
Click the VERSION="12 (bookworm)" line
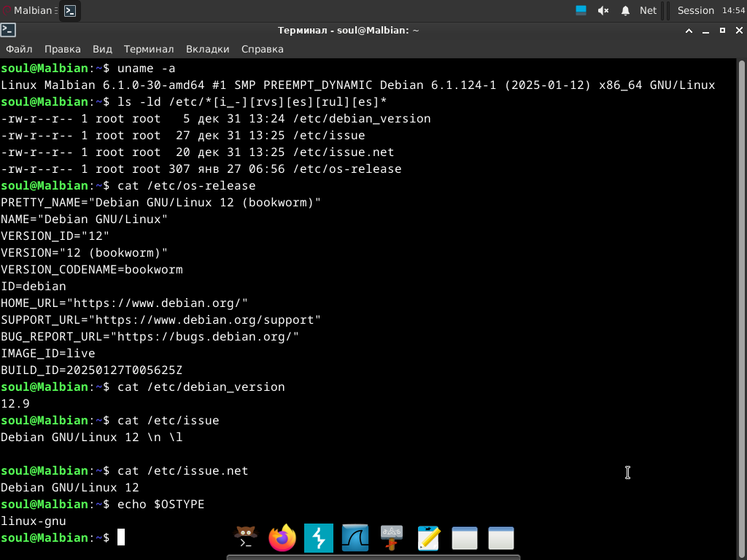coord(84,253)
